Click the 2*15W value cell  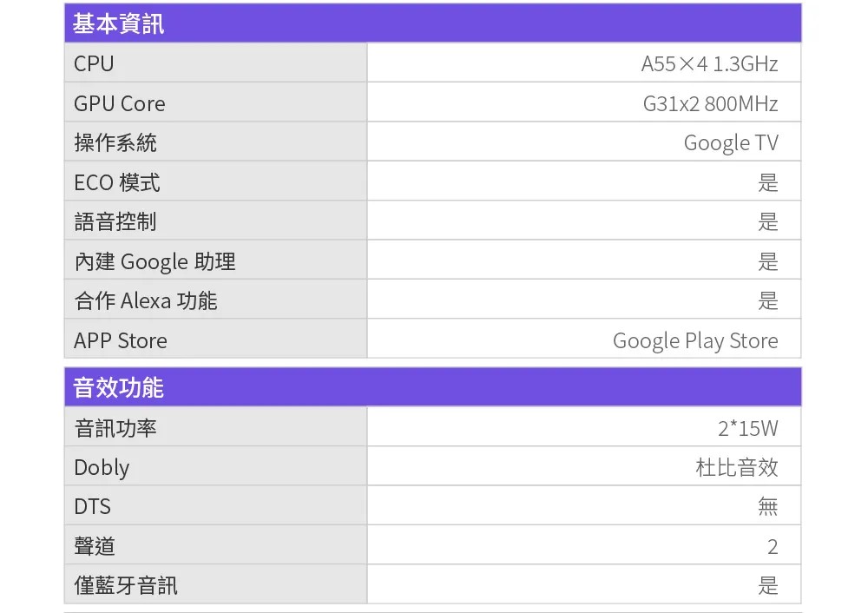click(747, 428)
